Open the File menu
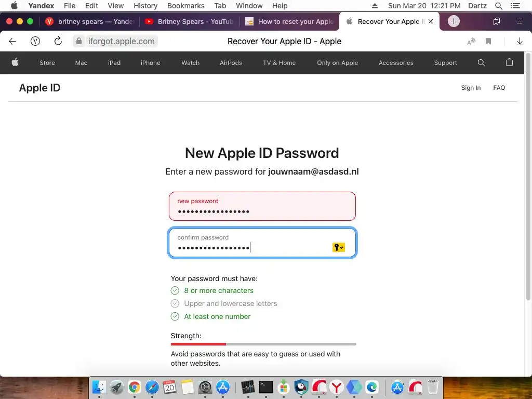This screenshot has width=532, height=399. click(70, 6)
